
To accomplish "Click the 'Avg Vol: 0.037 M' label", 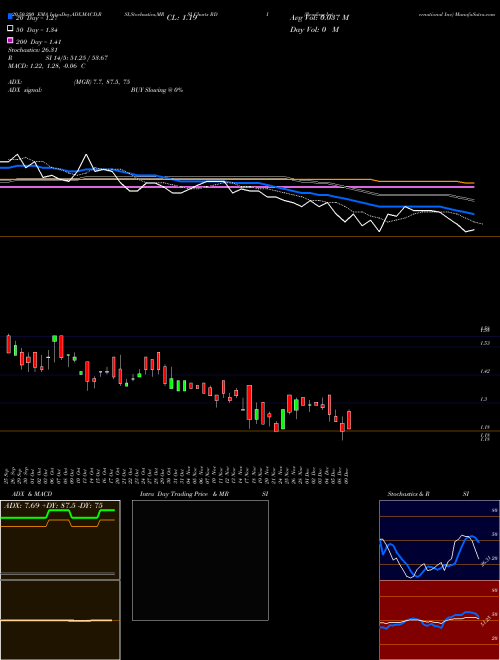I will pyautogui.click(x=319, y=18).
